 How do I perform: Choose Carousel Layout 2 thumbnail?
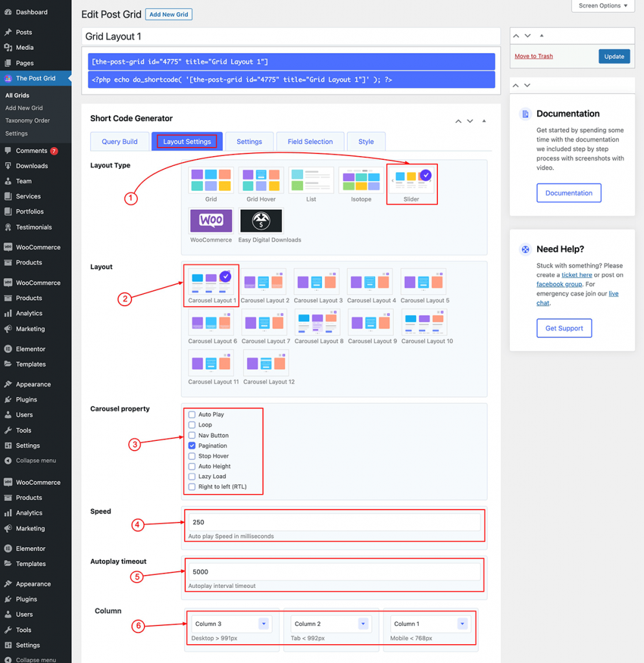click(264, 282)
